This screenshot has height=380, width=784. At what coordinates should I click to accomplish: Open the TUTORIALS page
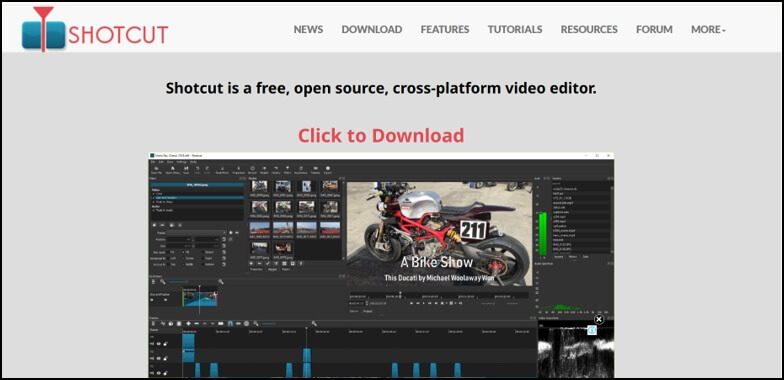coord(515,30)
